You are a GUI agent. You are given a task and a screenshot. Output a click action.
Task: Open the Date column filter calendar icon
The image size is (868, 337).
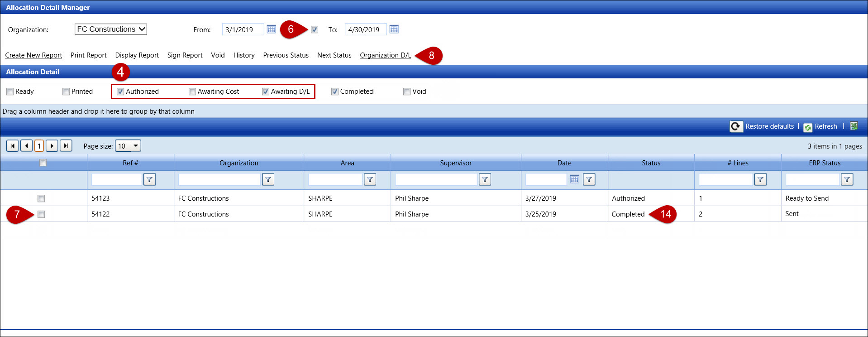(574, 179)
